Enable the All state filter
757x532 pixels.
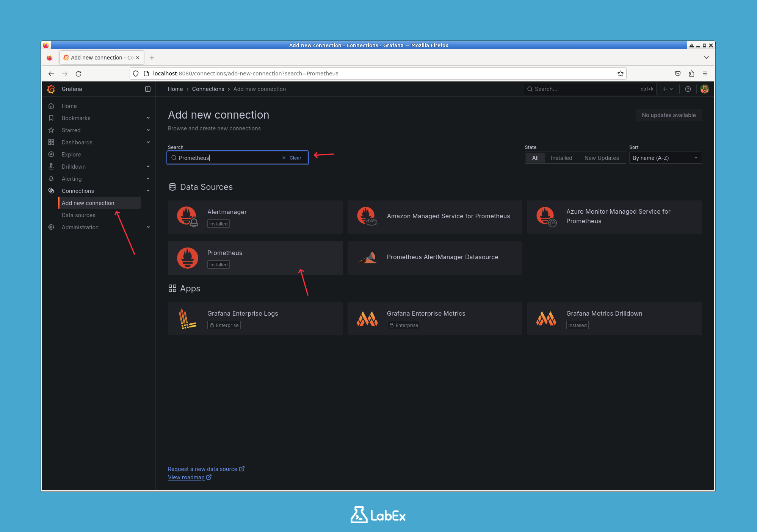[535, 158]
